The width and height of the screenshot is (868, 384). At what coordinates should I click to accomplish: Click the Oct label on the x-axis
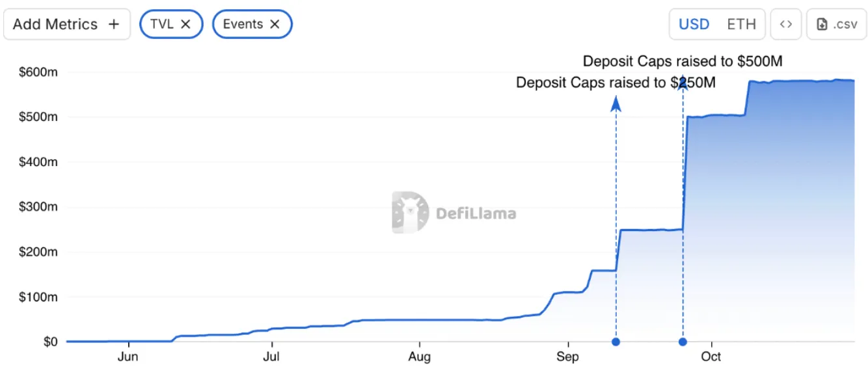coord(711,357)
